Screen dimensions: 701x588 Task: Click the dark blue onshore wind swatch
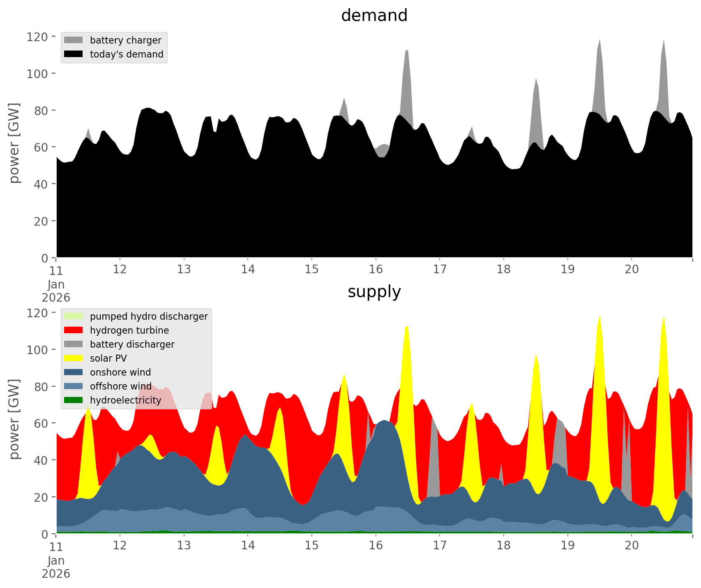[74, 372]
